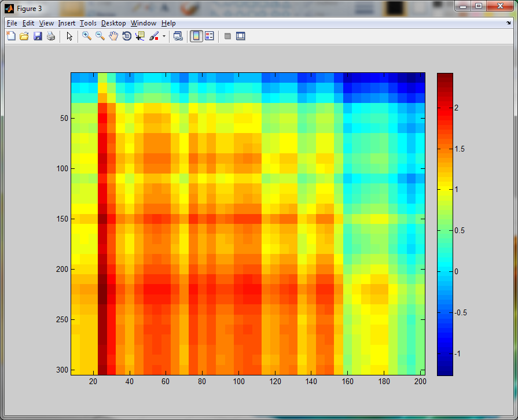Choose the Rotate 3D tool

tap(127, 36)
